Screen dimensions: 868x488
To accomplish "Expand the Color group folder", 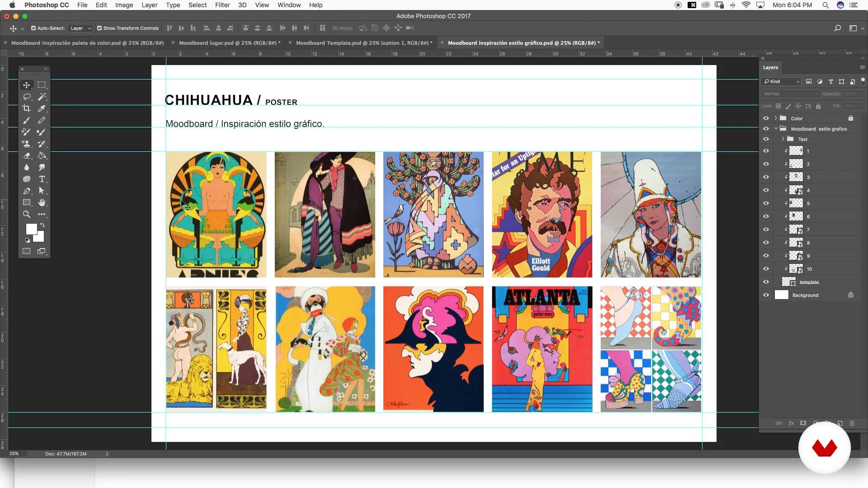I will pyautogui.click(x=776, y=118).
